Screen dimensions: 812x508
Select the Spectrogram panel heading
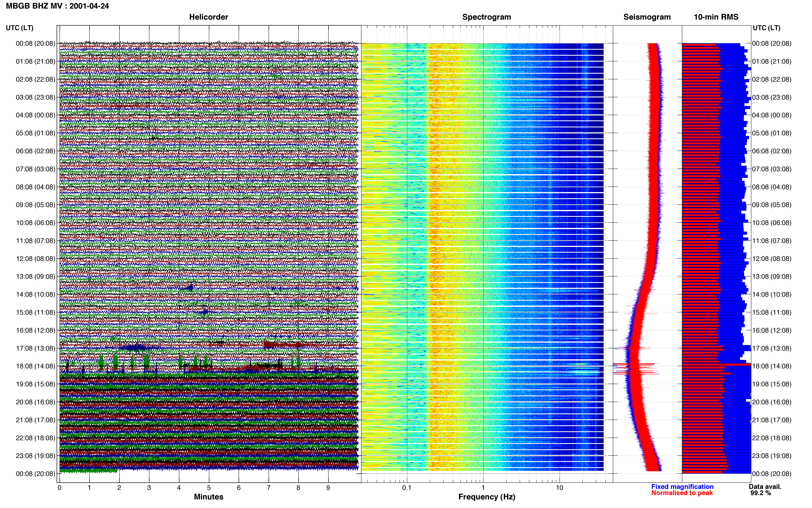point(487,17)
